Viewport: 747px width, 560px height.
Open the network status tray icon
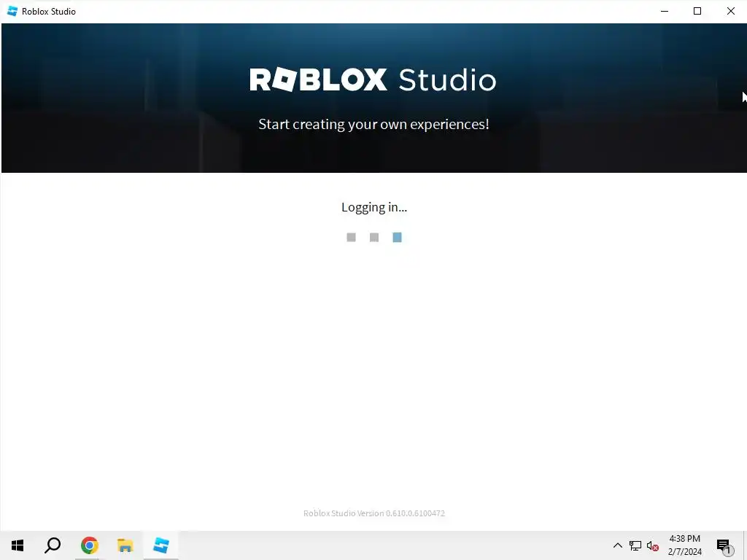635,545
